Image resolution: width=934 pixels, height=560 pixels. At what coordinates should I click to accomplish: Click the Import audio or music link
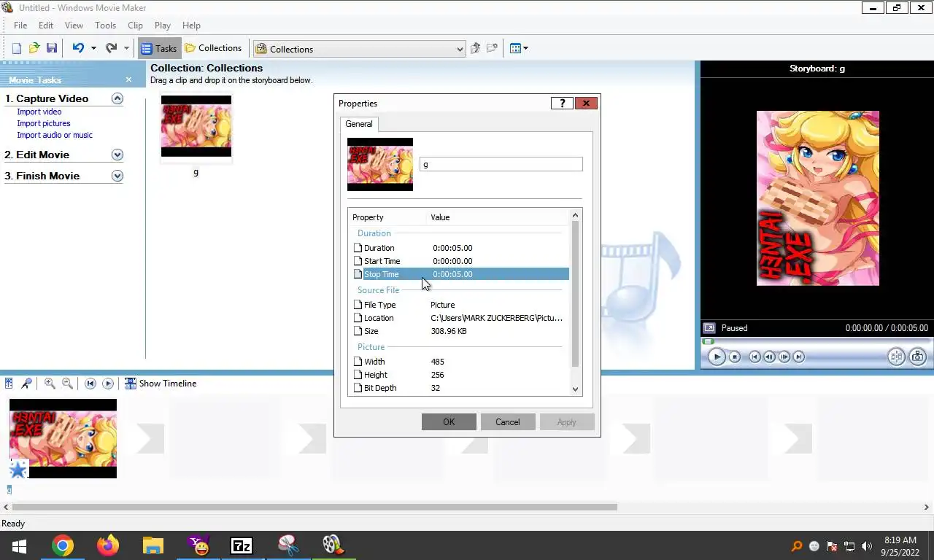tap(55, 135)
